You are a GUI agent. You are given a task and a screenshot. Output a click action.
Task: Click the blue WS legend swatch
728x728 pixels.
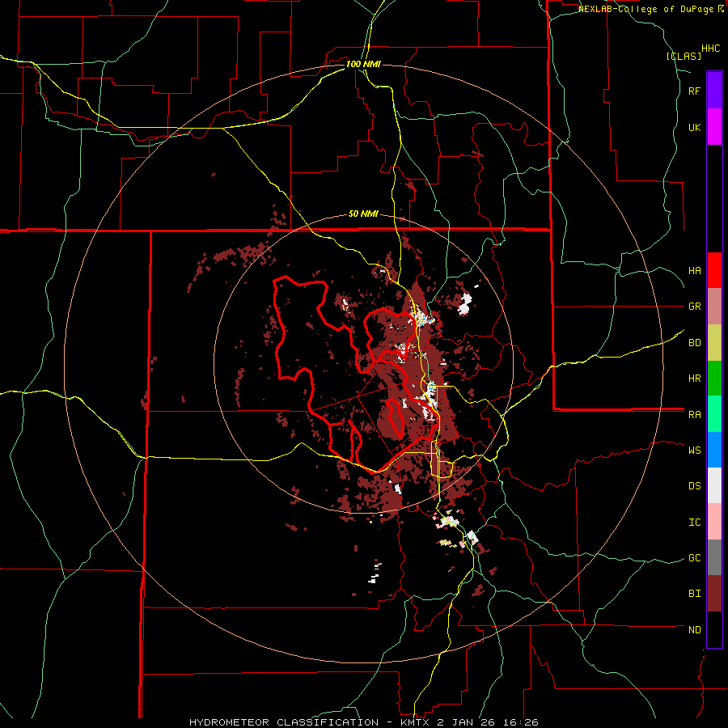click(714, 450)
